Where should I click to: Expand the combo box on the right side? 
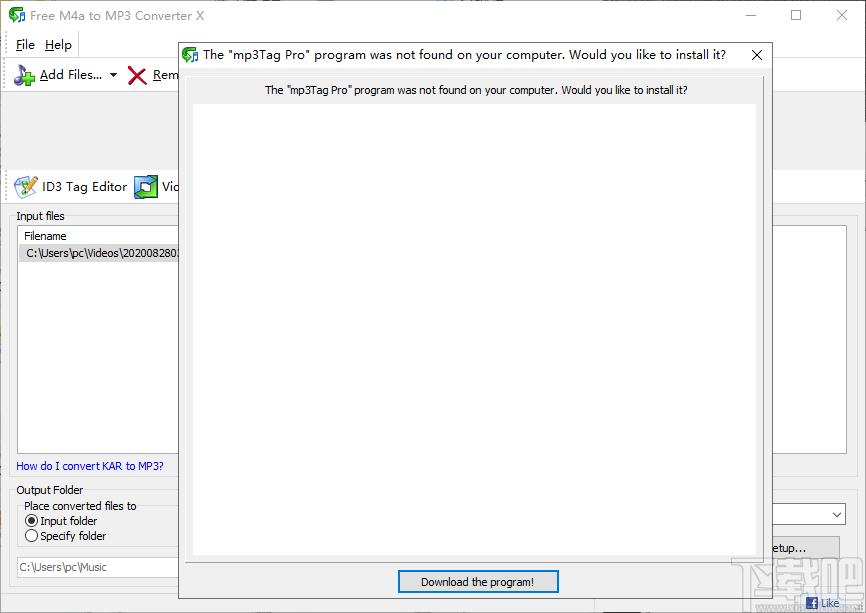click(x=837, y=515)
